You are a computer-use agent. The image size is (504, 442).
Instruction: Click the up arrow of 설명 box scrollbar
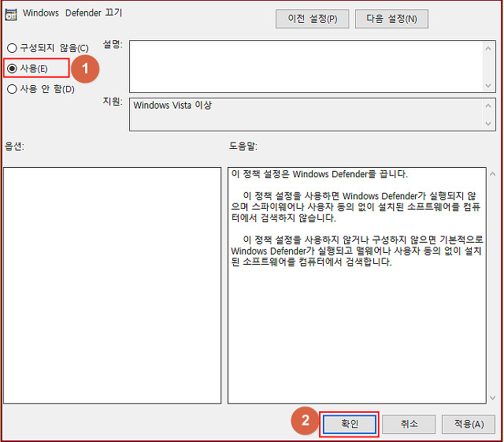(488, 49)
